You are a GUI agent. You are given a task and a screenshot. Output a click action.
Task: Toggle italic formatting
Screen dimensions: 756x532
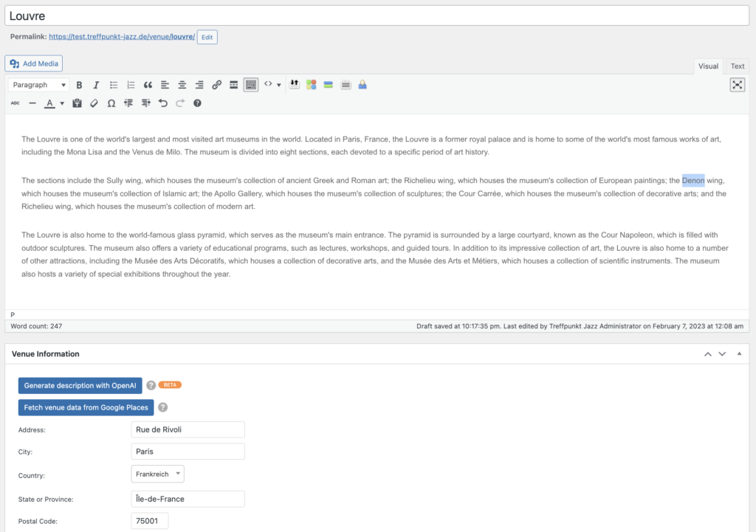96,84
